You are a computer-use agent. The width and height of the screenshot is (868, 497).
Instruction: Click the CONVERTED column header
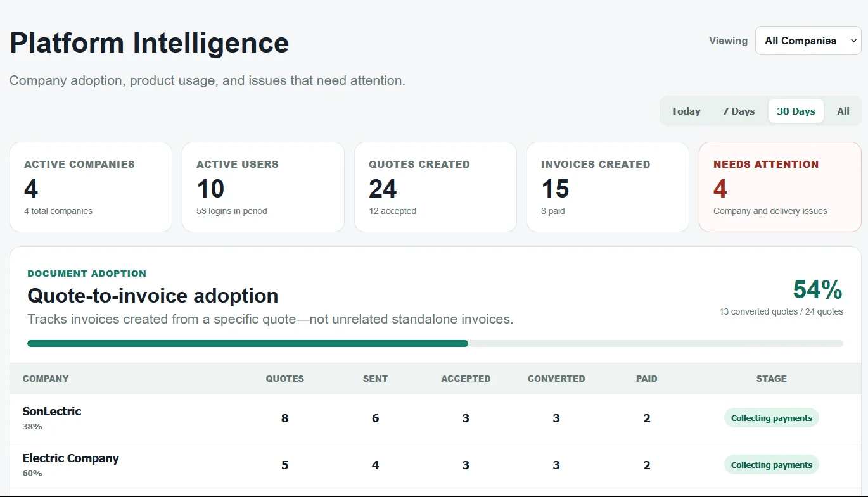tap(556, 379)
